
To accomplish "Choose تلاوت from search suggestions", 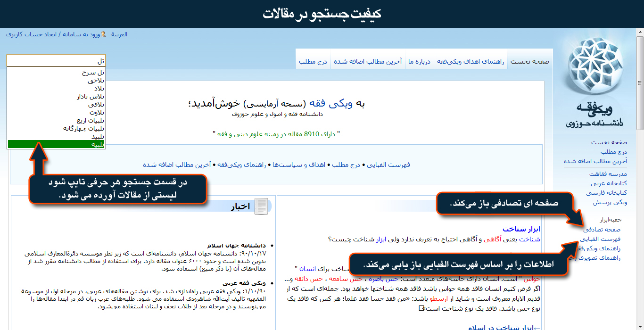I will (97, 113).
